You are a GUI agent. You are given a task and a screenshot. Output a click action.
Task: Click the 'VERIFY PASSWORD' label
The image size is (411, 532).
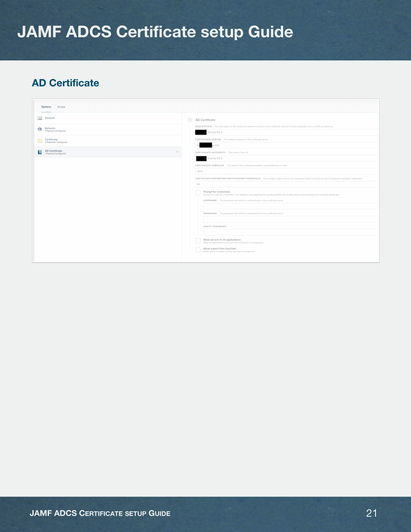point(215,227)
